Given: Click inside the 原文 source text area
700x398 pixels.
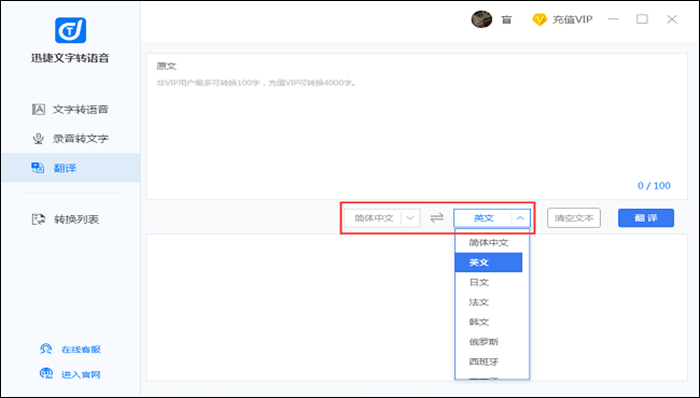Looking at the screenshot, I should point(417,127).
